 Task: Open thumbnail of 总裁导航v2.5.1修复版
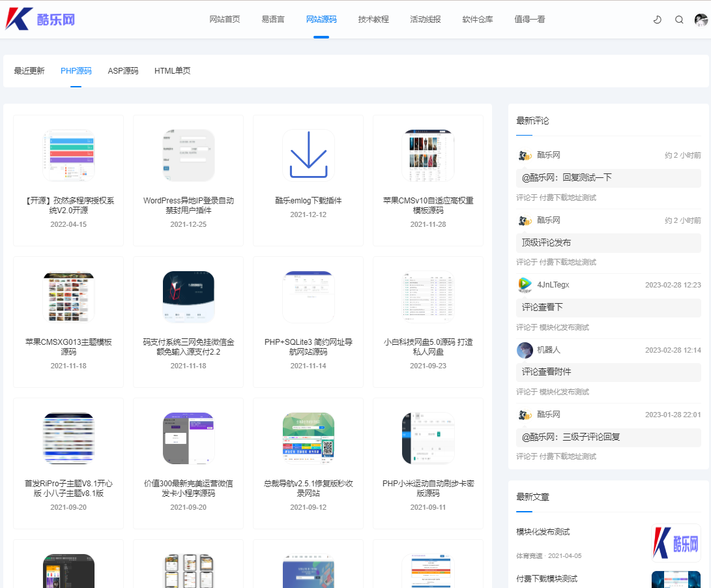(x=308, y=438)
